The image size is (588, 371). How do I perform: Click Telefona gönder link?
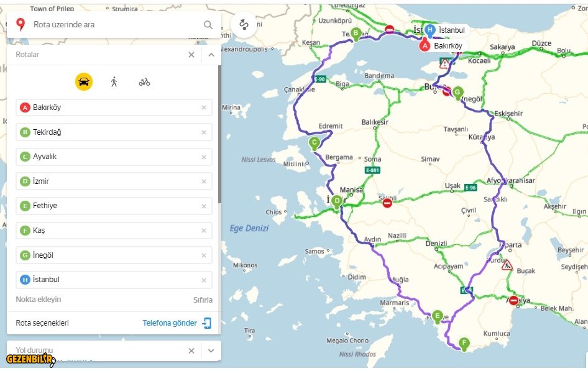(170, 323)
